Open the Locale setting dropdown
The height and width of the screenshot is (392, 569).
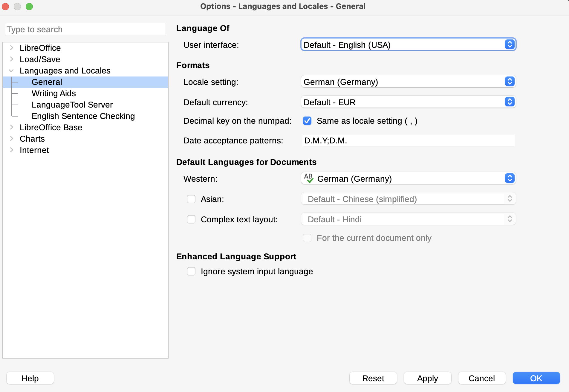click(408, 82)
